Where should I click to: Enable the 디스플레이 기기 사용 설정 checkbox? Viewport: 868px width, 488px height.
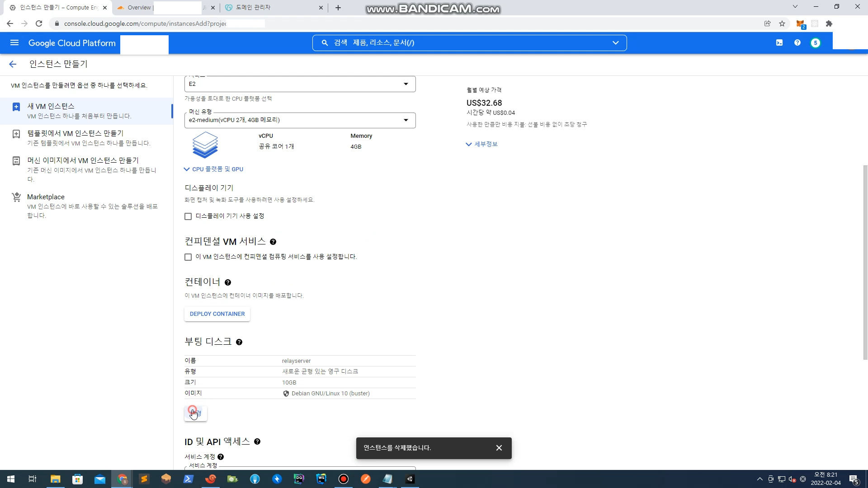(188, 216)
